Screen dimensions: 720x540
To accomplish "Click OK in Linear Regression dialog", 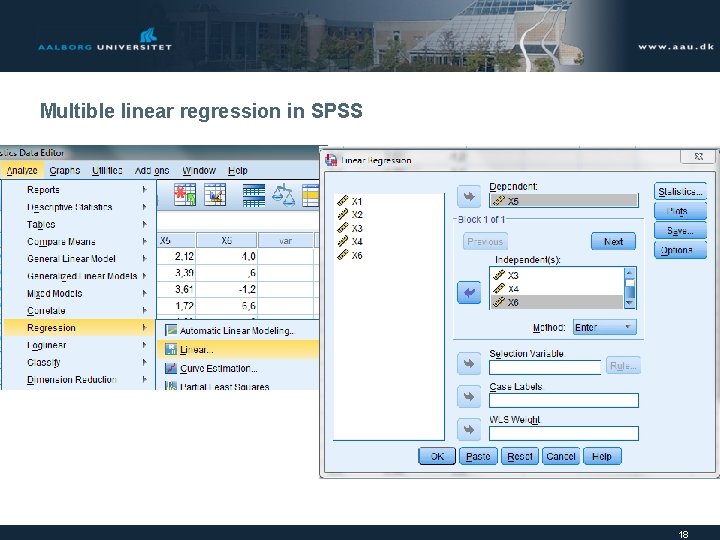I will click(437, 456).
